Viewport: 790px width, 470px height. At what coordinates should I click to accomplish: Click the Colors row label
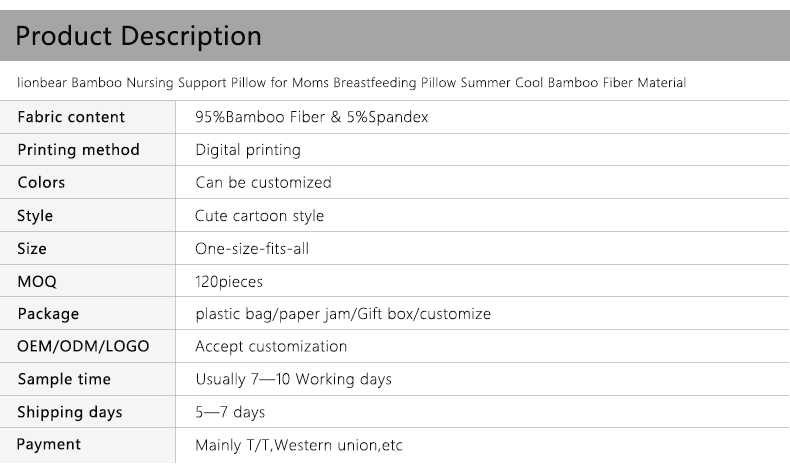[41, 183]
